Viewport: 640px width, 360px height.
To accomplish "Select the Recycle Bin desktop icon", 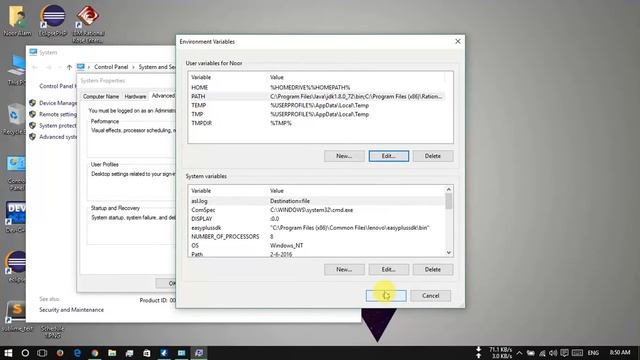I will (15, 119).
